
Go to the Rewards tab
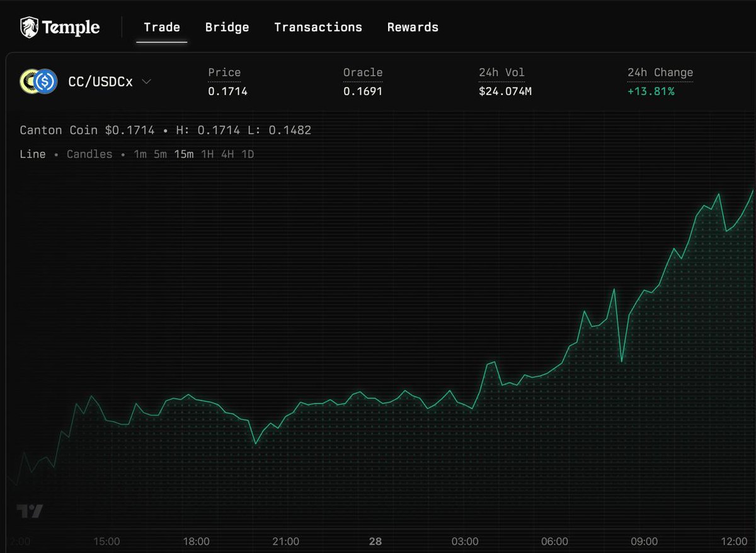[x=413, y=27]
